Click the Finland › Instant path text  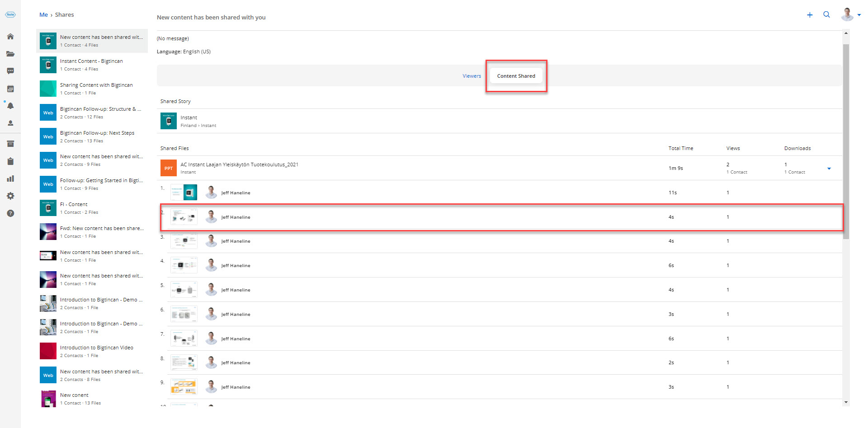point(198,126)
